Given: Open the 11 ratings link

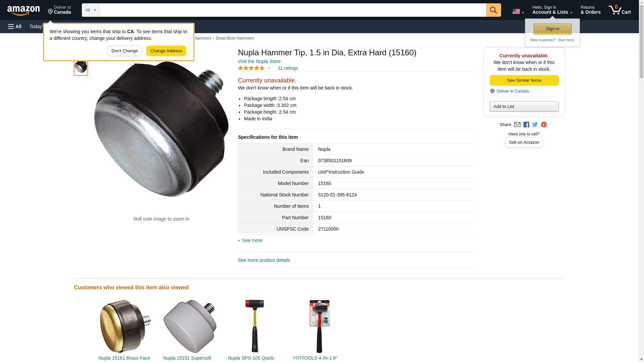Looking at the screenshot, I should pyautogui.click(x=288, y=68).
